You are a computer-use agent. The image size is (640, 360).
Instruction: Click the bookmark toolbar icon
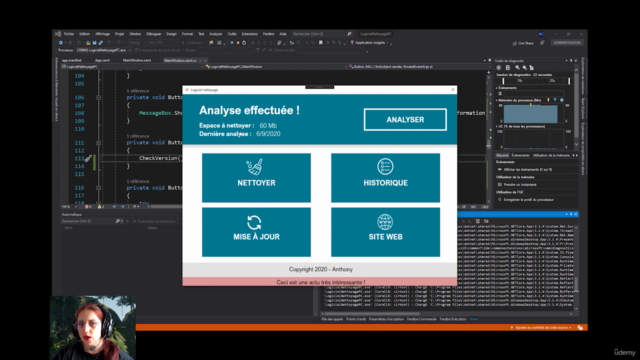[320, 42]
